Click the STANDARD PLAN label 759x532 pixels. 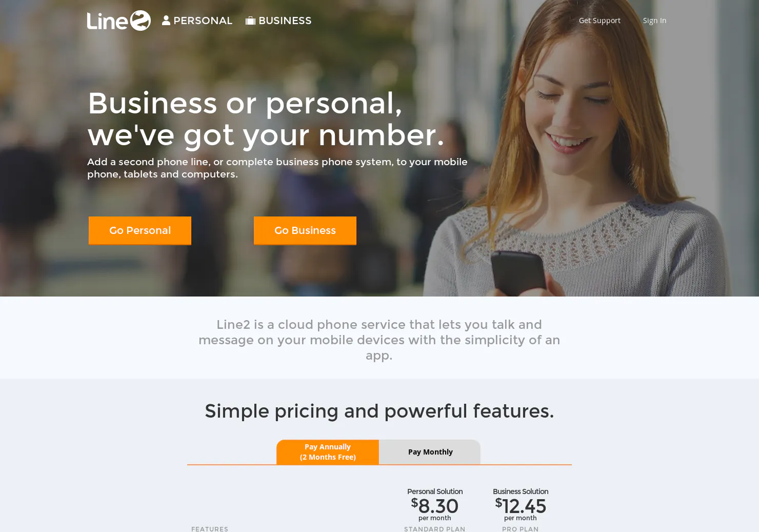pyautogui.click(x=435, y=529)
